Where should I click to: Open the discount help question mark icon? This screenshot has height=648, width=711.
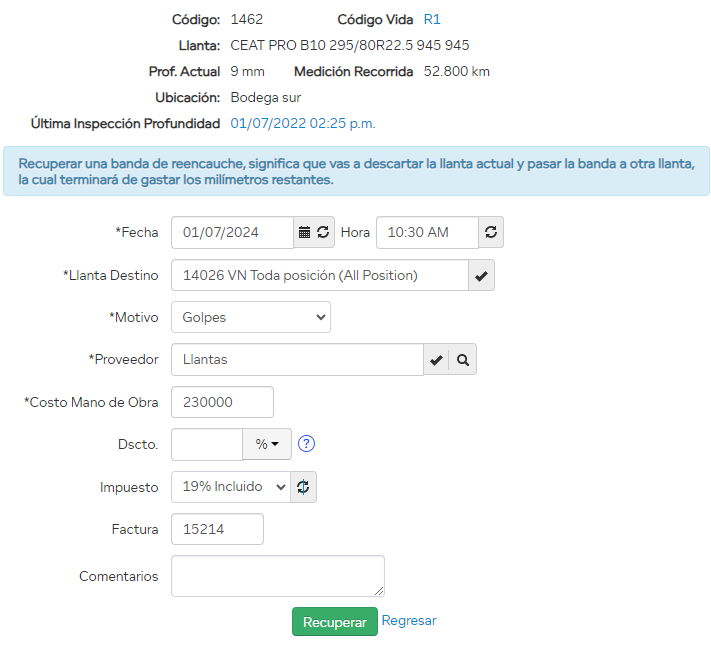(x=307, y=444)
